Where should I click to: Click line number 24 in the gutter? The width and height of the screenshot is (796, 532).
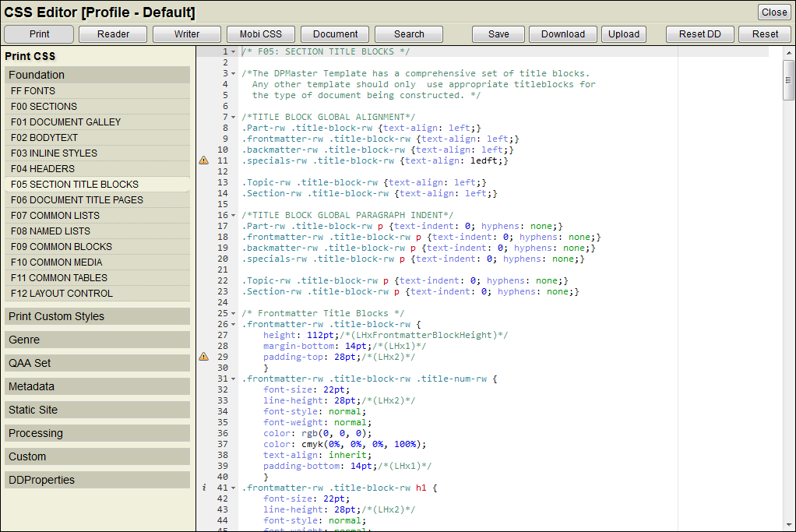[223, 302]
